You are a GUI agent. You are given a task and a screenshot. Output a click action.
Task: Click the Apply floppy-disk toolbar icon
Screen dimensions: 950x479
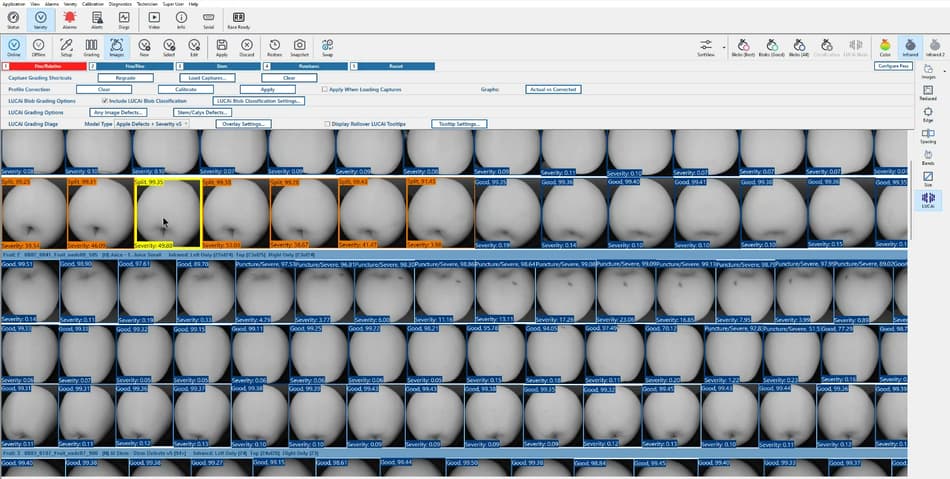tap(222, 47)
